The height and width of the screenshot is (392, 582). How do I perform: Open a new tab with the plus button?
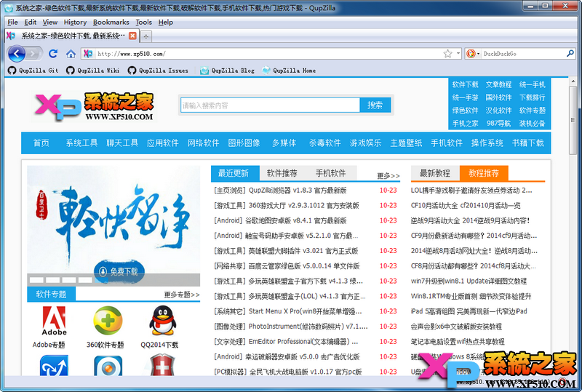pos(146,36)
